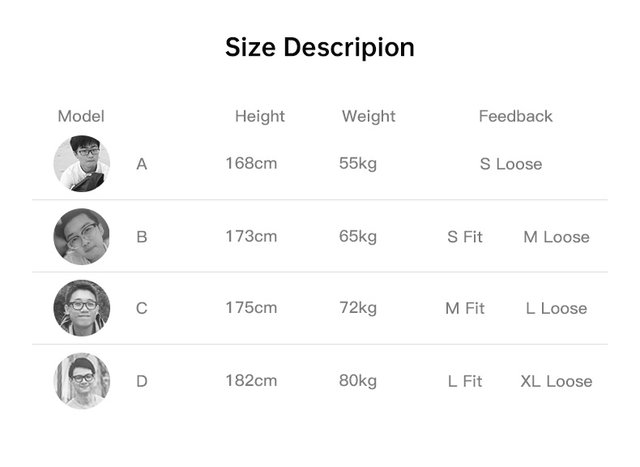
Task: Select the L Loose feedback entry
Action: click(x=556, y=308)
